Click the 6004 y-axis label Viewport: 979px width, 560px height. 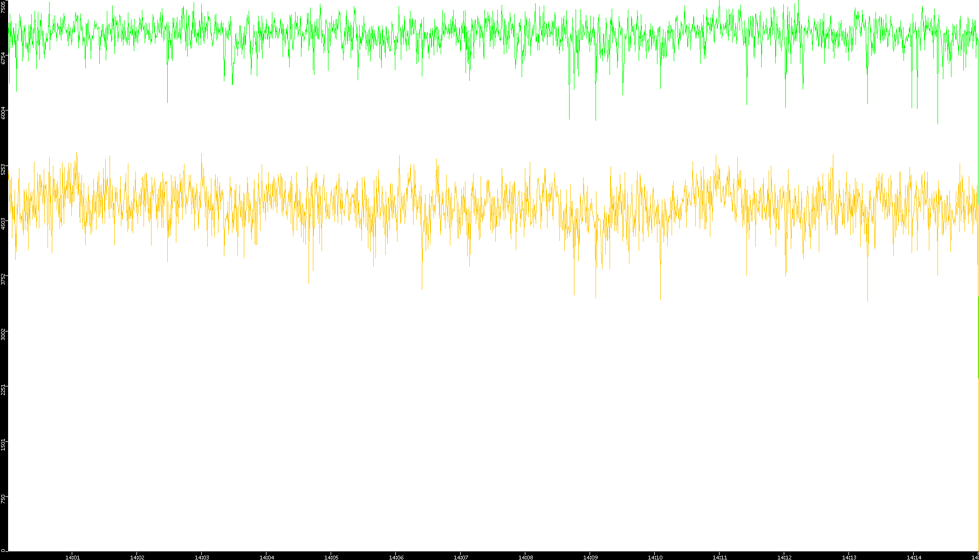(3, 113)
